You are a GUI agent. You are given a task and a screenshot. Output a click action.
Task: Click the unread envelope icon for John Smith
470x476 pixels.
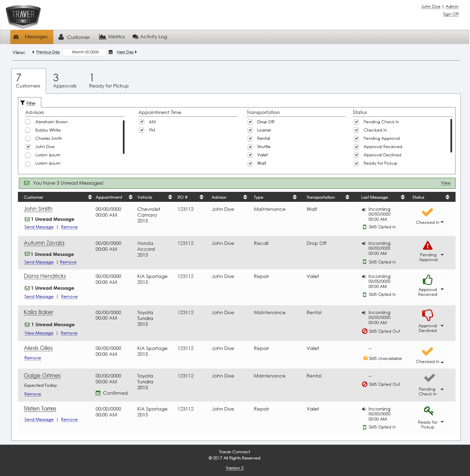tap(27, 219)
